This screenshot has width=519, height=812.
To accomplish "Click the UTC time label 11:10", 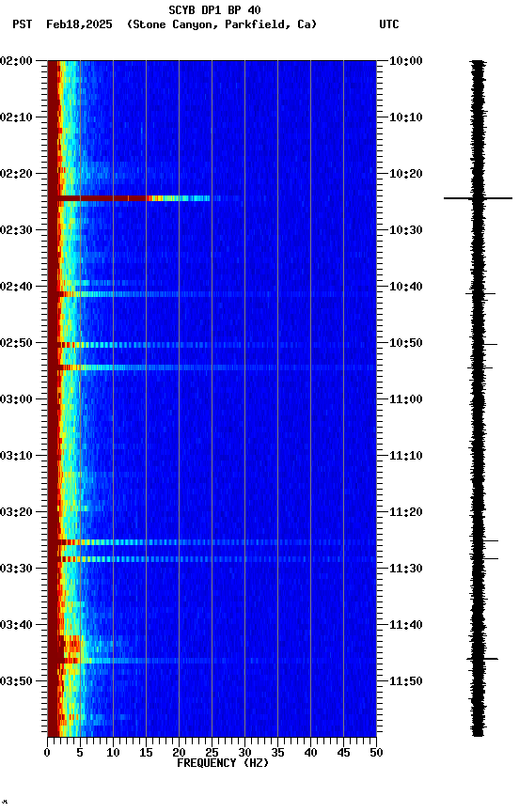I will [x=406, y=456].
